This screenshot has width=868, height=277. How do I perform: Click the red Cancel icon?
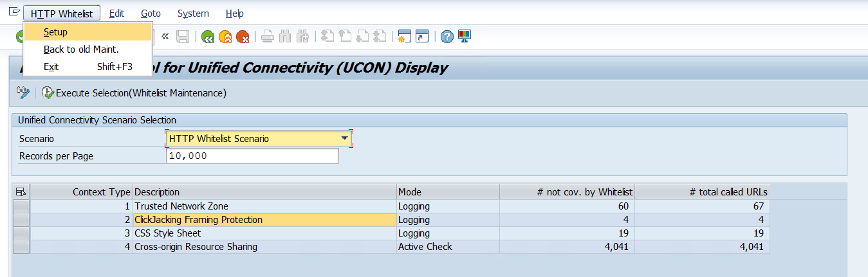(x=243, y=37)
